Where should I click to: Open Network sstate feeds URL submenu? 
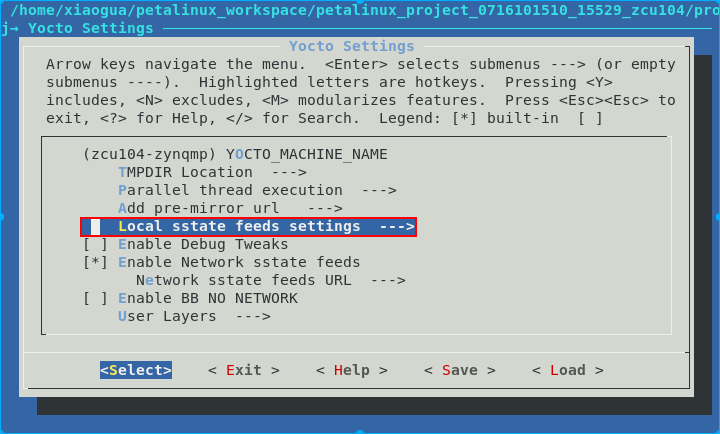(270, 280)
